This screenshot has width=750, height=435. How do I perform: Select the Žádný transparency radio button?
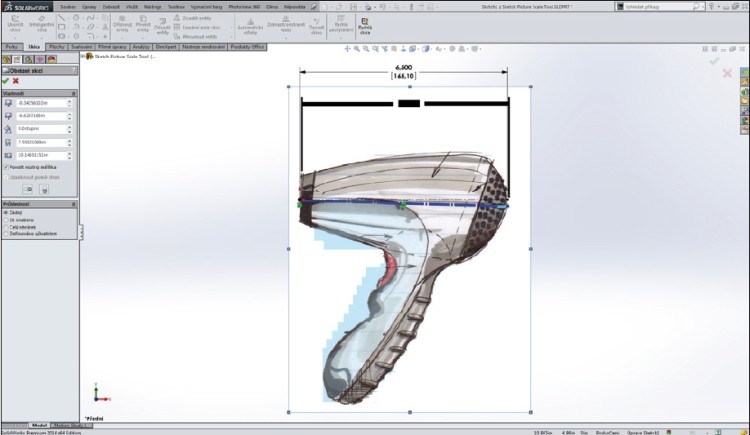pos(6,212)
